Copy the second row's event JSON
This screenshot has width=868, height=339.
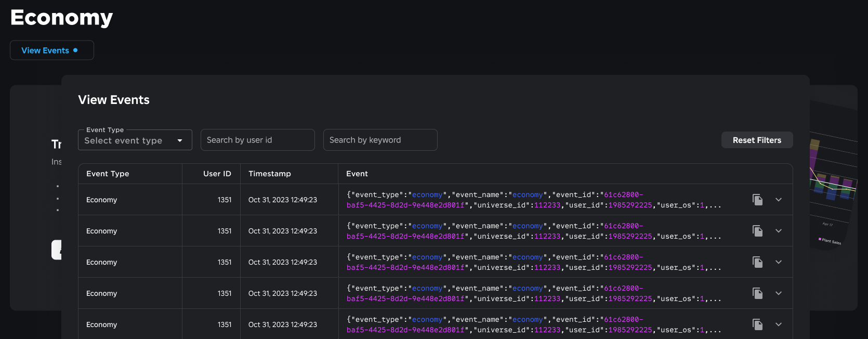click(x=758, y=231)
